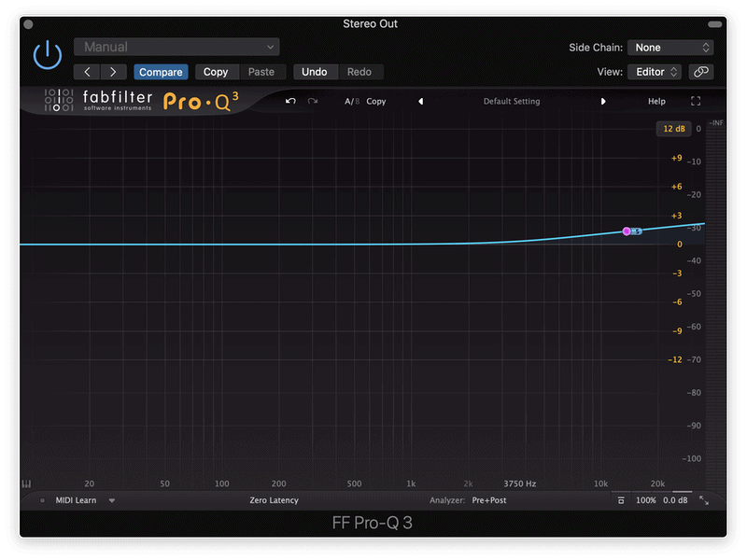Open the View Editor dropdown
This screenshot has height=560, width=747.
click(655, 72)
